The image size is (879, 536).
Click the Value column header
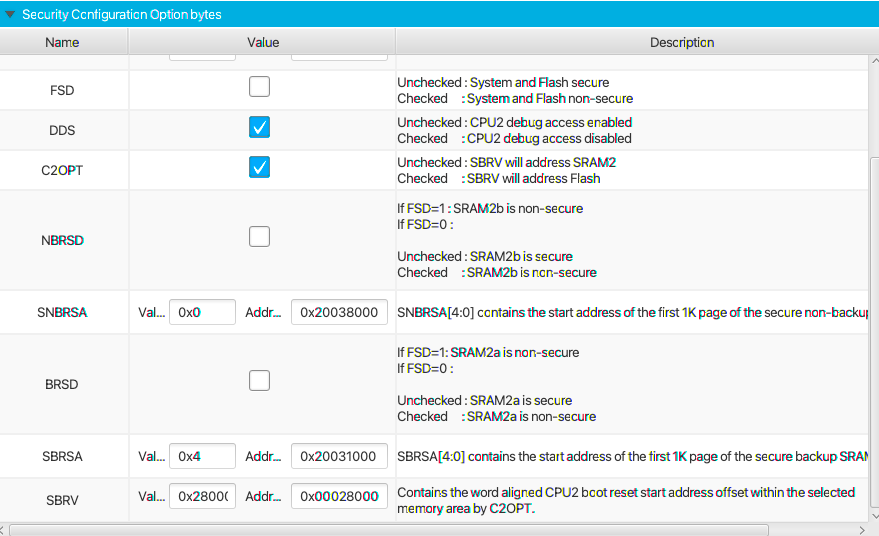(263, 42)
